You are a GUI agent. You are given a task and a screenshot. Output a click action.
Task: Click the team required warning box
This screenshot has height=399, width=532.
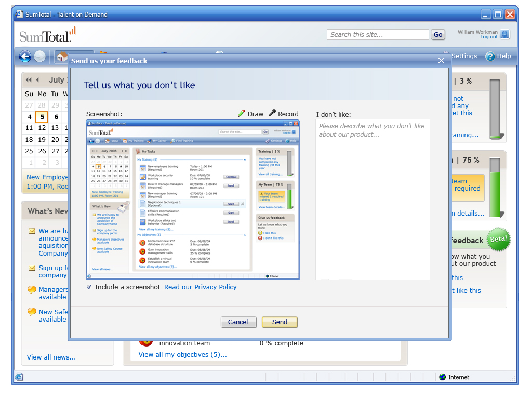click(x=468, y=188)
